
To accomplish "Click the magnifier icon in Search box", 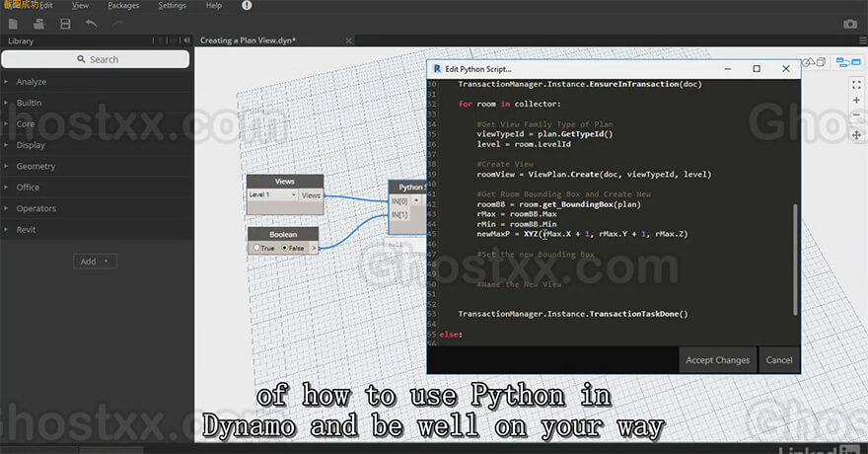I will 81,59.
